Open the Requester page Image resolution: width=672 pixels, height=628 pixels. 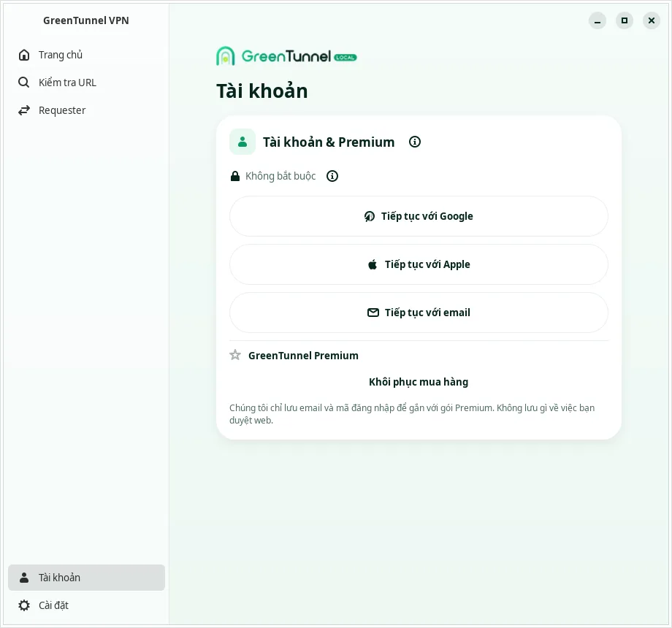click(x=86, y=110)
